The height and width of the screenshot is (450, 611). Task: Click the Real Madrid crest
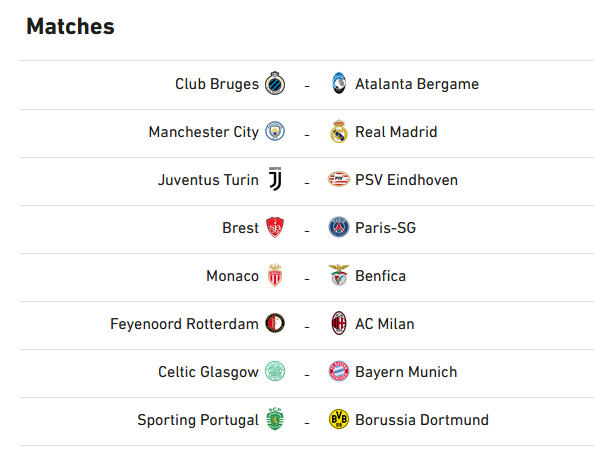pyautogui.click(x=339, y=131)
